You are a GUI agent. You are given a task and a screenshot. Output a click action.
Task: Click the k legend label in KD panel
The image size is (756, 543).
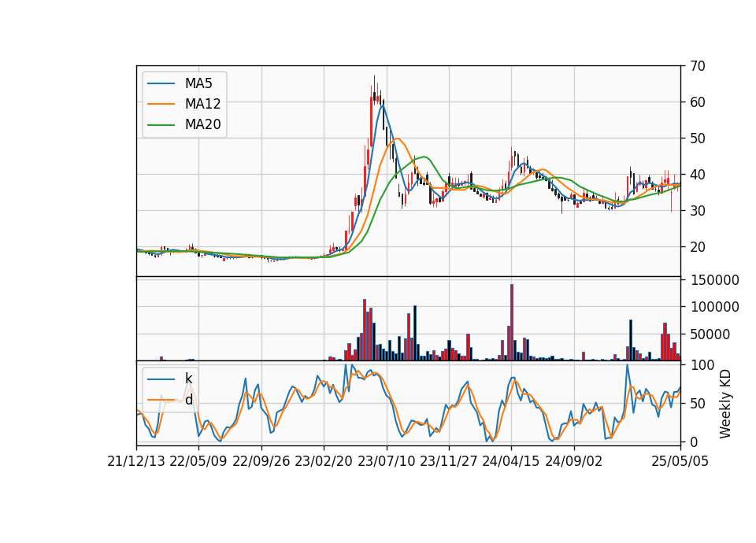[x=188, y=379]
